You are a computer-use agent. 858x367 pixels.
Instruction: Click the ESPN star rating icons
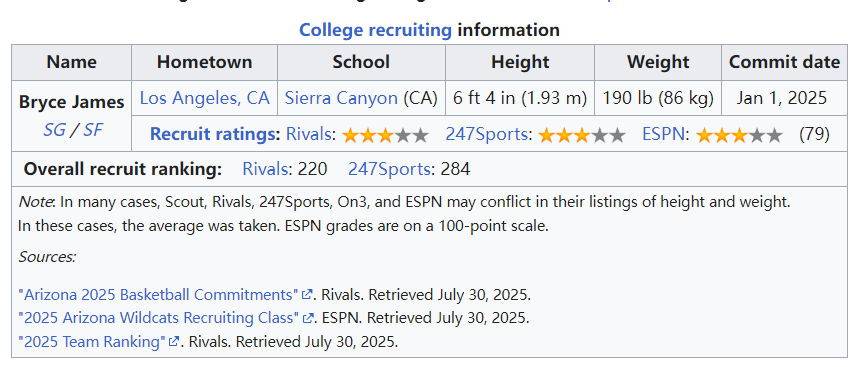[x=739, y=135]
